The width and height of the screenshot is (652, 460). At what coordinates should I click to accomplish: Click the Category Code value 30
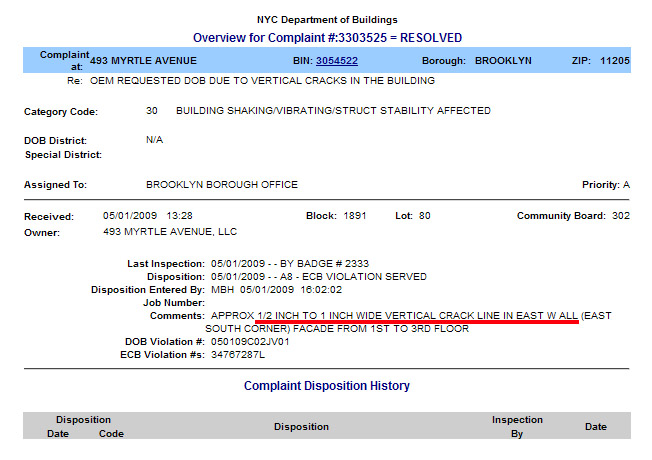pos(152,111)
